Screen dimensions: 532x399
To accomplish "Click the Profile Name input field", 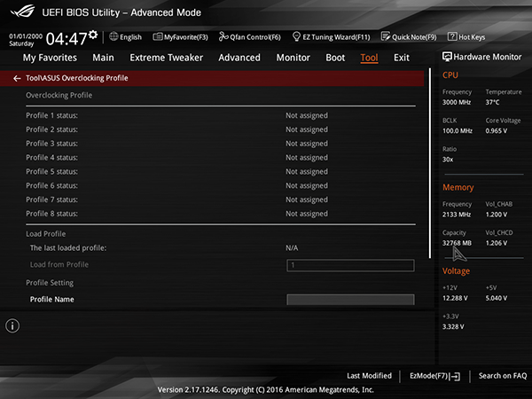I will tap(350, 300).
